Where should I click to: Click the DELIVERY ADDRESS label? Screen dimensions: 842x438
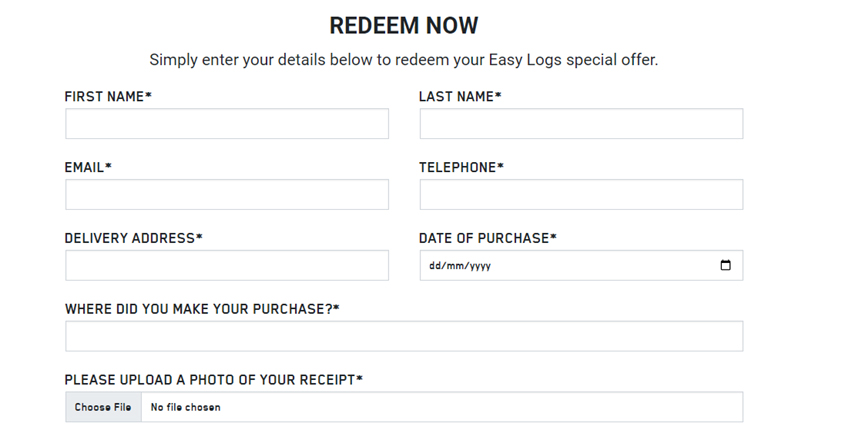click(x=133, y=238)
